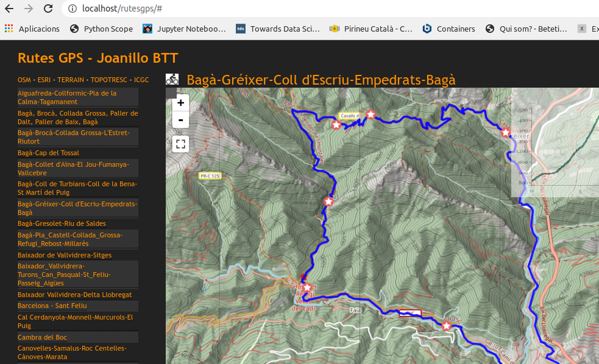
Task: Click the site info icon in address bar
Action: point(72,9)
